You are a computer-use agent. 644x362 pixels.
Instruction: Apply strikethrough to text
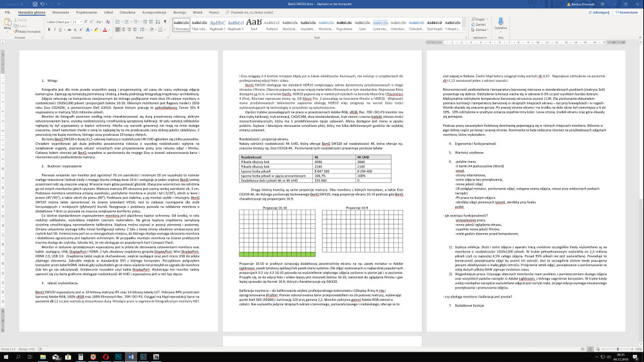coord(69,30)
